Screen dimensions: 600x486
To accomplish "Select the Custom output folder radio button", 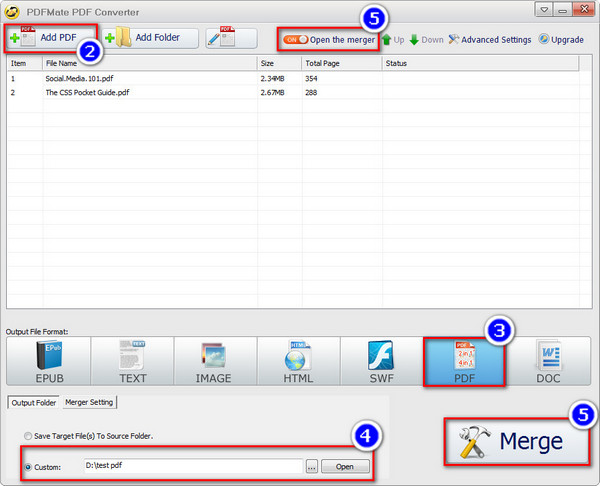I will pos(28,467).
